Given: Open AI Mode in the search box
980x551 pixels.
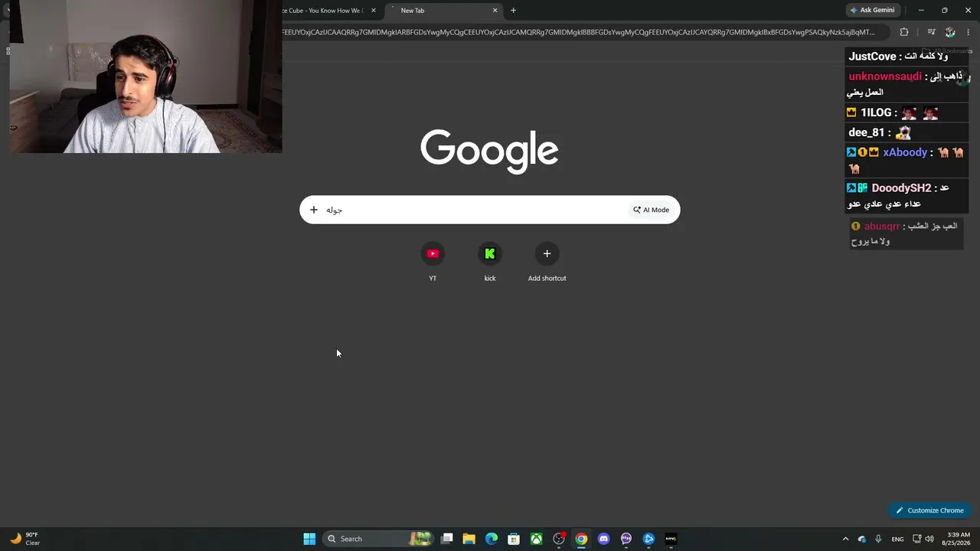Looking at the screenshot, I should (x=651, y=210).
